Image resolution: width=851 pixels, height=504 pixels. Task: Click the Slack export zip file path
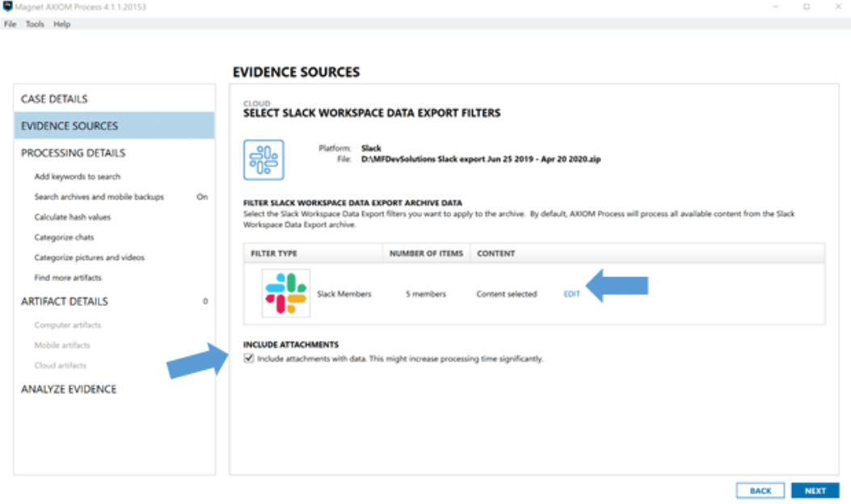pyautogui.click(x=481, y=159)
